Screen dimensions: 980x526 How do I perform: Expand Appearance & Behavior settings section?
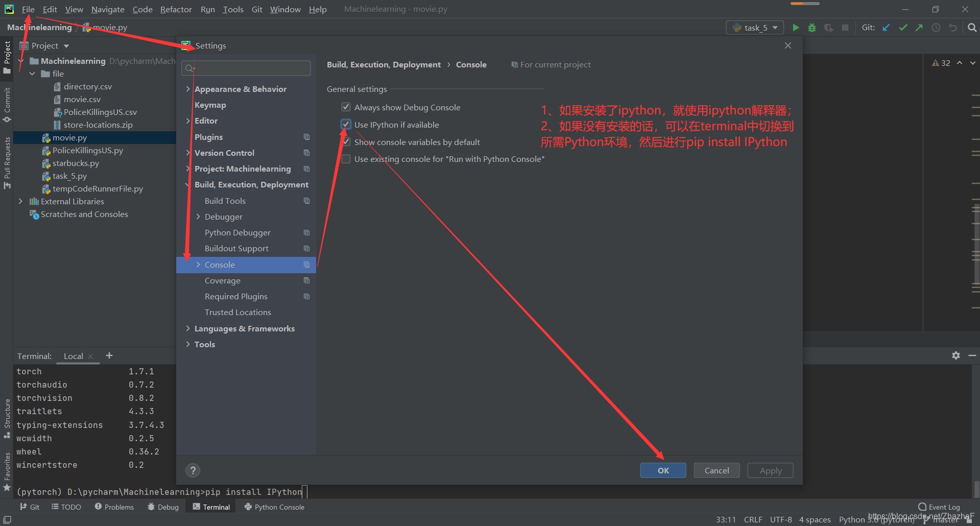tap(188, 89)
